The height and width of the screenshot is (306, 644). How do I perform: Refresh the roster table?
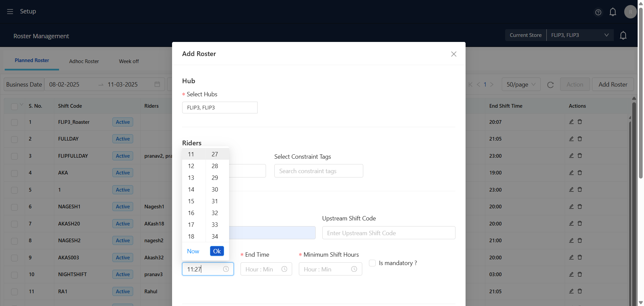[550, 85]
